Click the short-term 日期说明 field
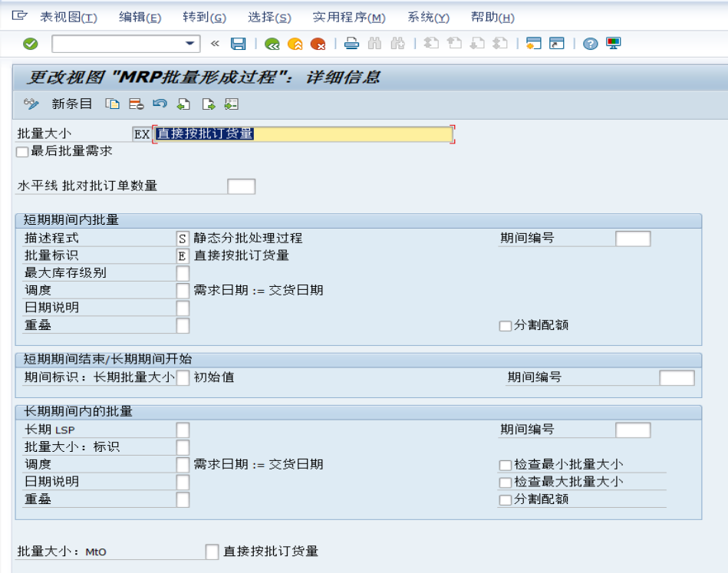This screenshot has width=728, height=573. tap(183, 308)
